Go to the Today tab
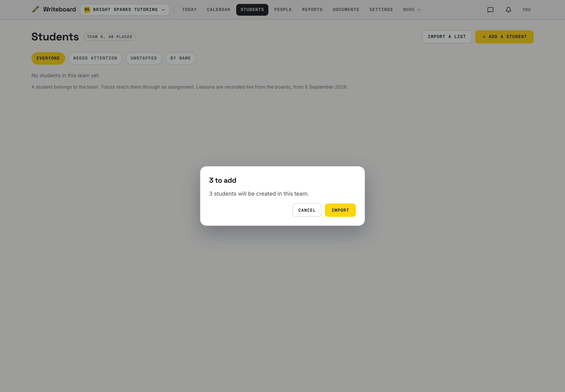The width and height of the screenshot is (565, 392). tap(189, 10)
